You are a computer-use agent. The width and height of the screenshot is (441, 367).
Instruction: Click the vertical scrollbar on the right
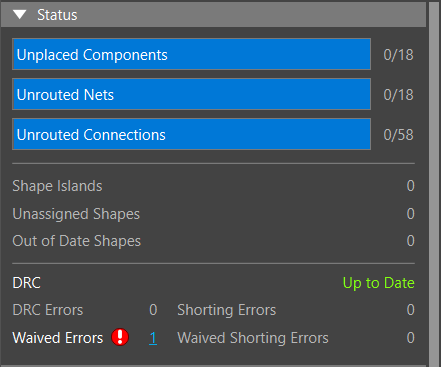coord(434,183)
